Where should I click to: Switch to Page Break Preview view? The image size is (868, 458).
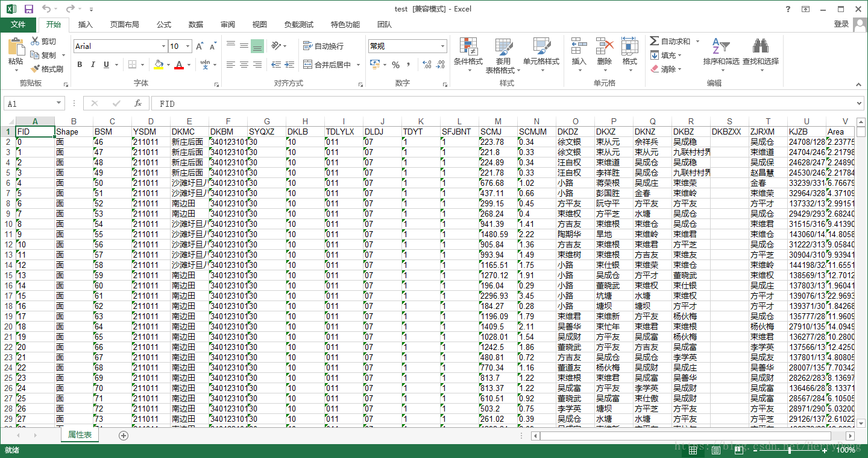[x=738, y=450]
